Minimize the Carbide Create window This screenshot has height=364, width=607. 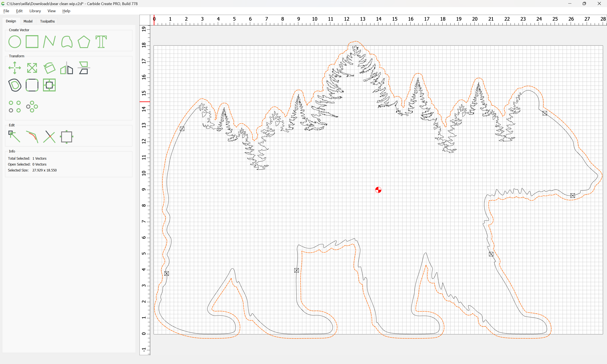[570, 4]
